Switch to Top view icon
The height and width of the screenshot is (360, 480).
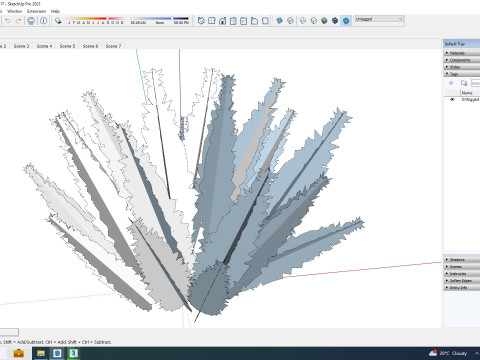212,21
